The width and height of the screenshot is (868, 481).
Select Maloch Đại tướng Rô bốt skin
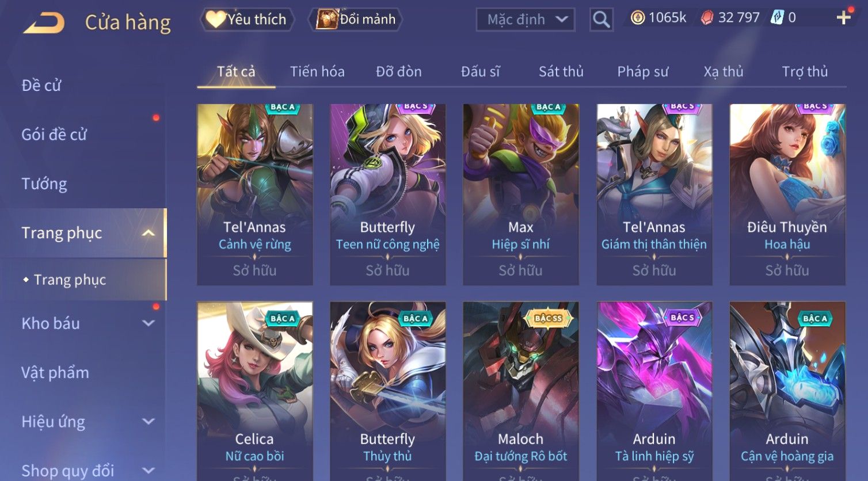[521, 391]
